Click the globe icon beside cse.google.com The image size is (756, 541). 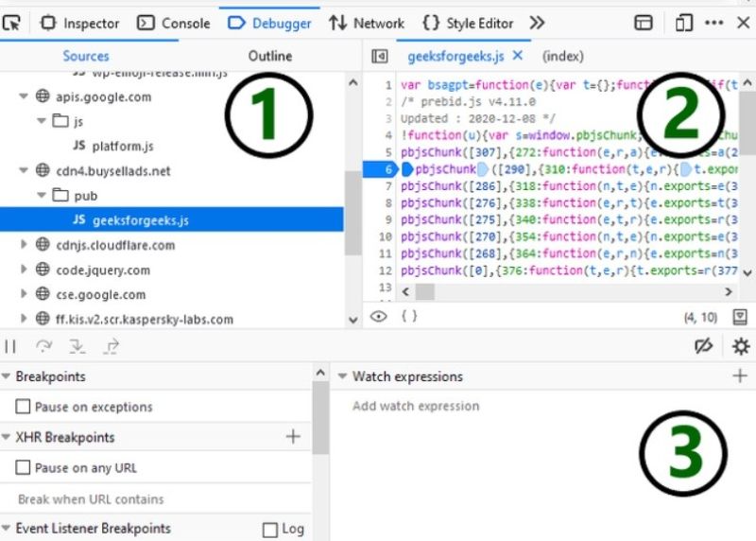pyautogui.click(x=43, y=293)
